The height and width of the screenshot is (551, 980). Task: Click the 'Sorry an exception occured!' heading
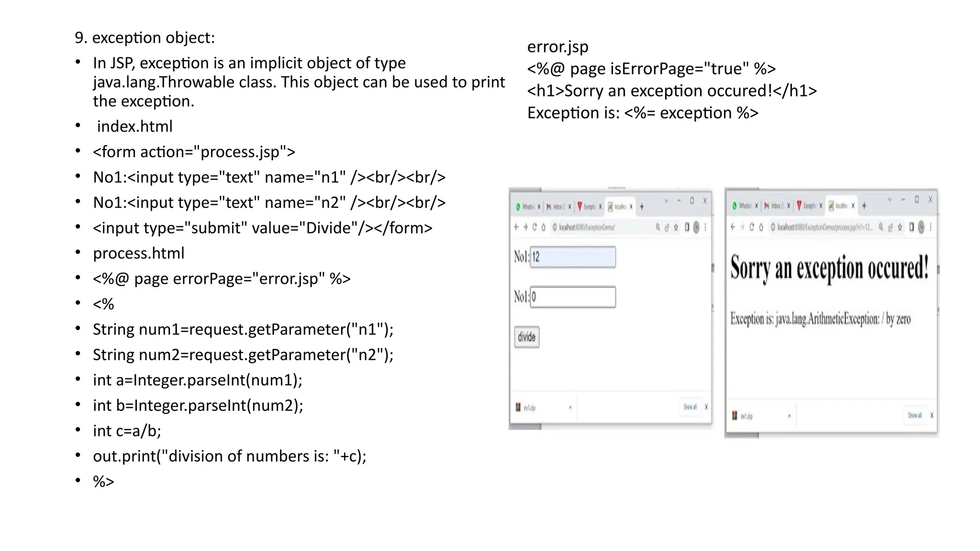[x=829, y=268]
